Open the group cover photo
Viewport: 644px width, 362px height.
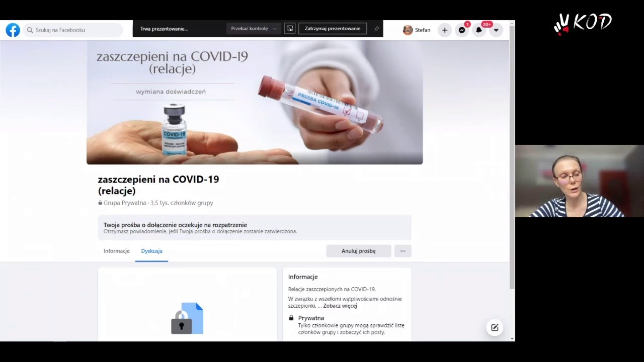coord(255,102)
